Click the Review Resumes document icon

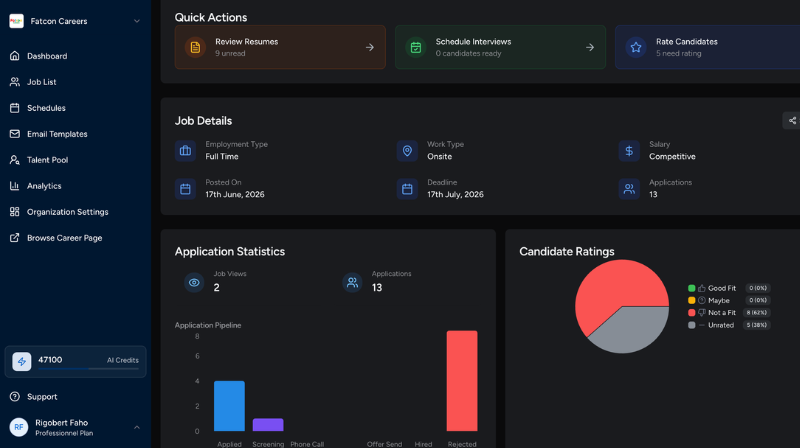tap(195, 47)
